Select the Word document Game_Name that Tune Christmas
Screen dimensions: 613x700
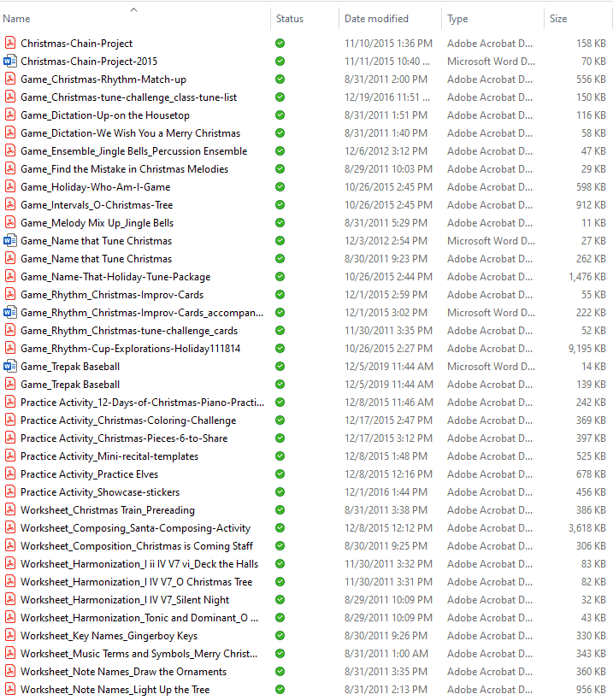tap(96, 241)
